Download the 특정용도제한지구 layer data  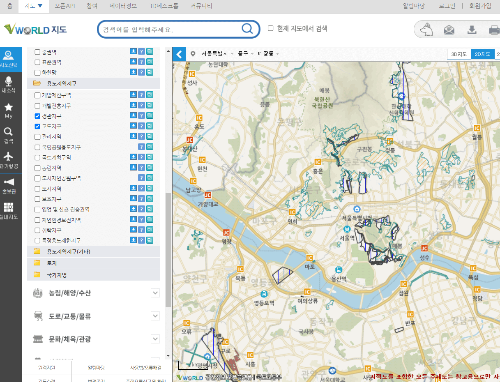tap(133, 240)
